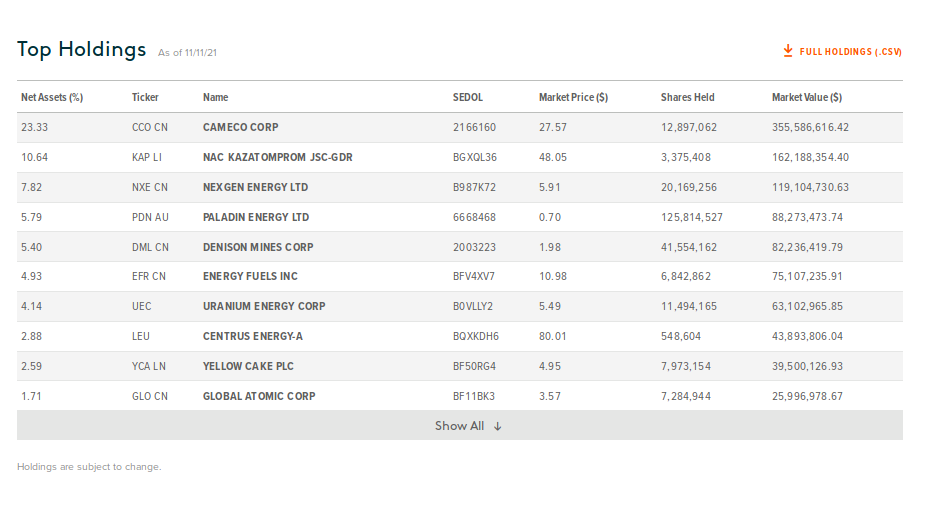Click market value 25,996,978.67
The width and height of the screenshot is (933, 515).
807,396
